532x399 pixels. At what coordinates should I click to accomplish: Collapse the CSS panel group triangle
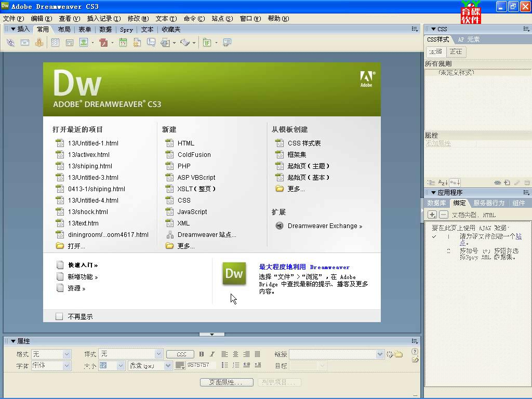(x=433, y=29)
